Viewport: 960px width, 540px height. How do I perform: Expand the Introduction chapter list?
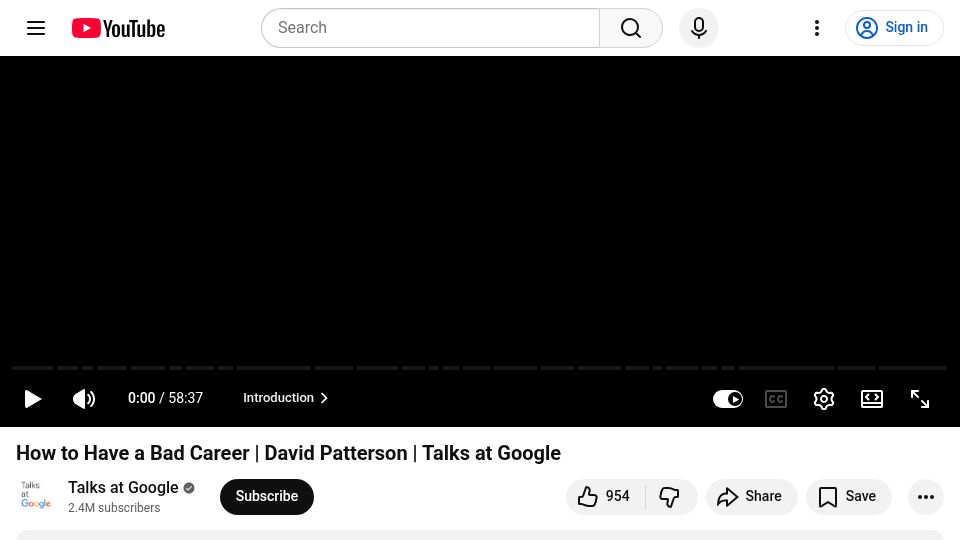(x=285, y=398)
